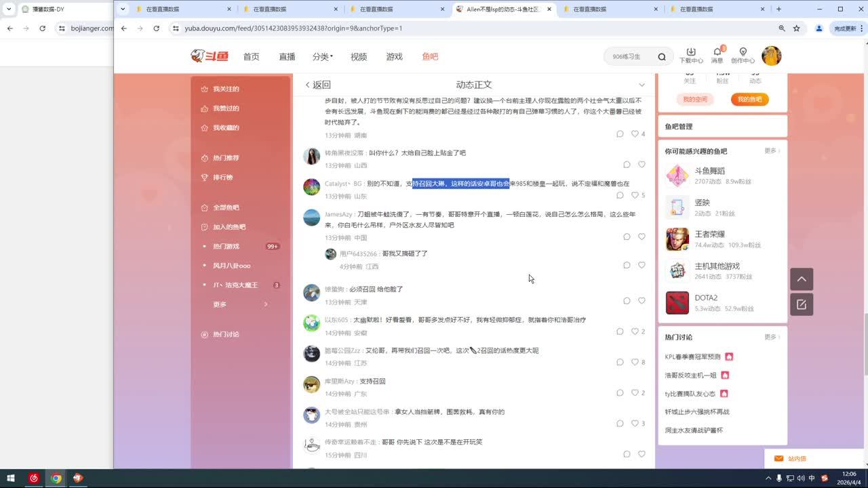
Task: Open the creator center icon
Action: click(x=743, y=52)
